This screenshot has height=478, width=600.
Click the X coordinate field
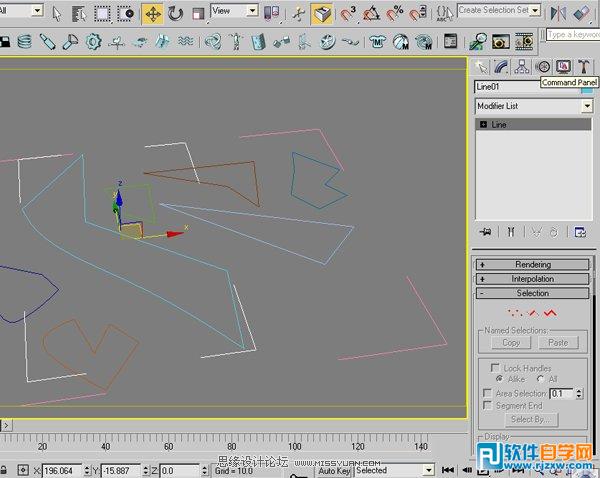62,471
